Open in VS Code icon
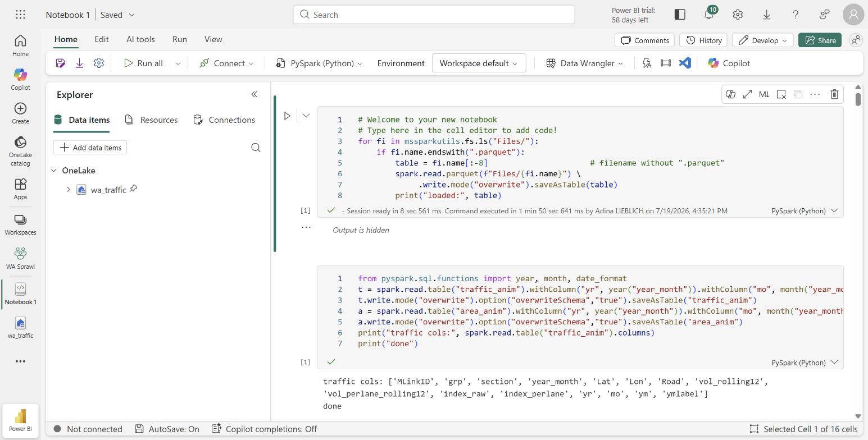Image resolution: width=868 pixels, height=440 pixels. point(685,63)
